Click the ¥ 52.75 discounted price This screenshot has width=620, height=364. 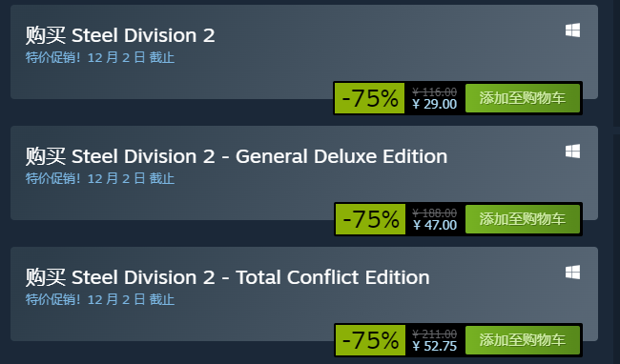[x=435, y=346]
